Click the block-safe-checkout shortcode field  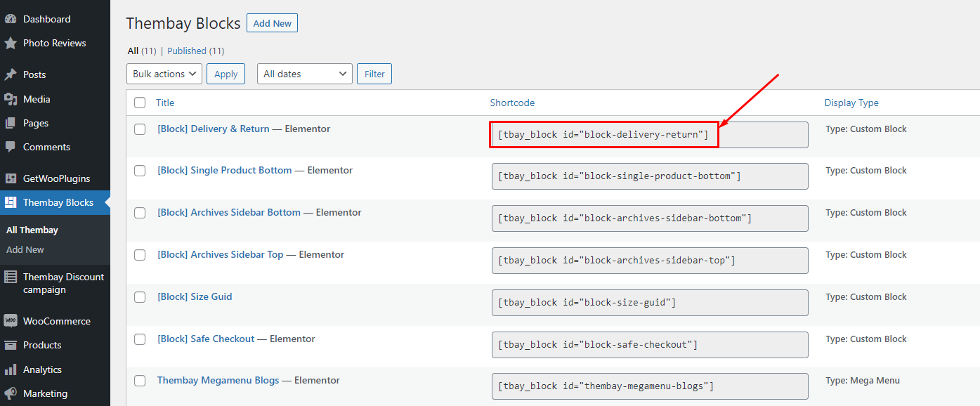point(650,344)
